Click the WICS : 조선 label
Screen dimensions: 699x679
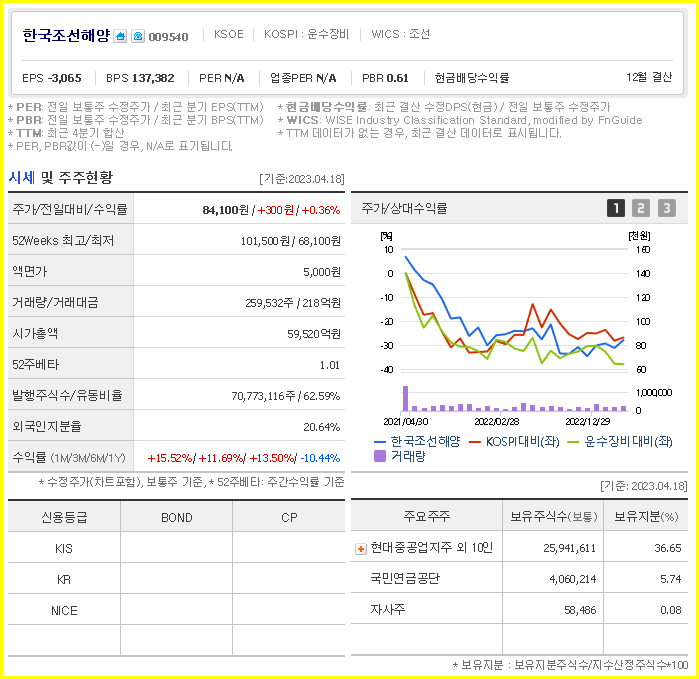[x=400, y=34]
